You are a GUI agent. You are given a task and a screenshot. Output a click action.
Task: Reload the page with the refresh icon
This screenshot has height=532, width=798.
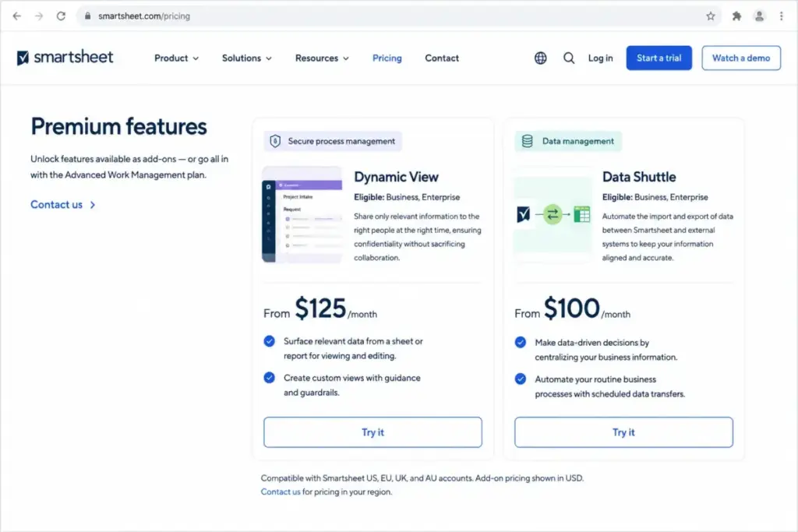[61, 16]
